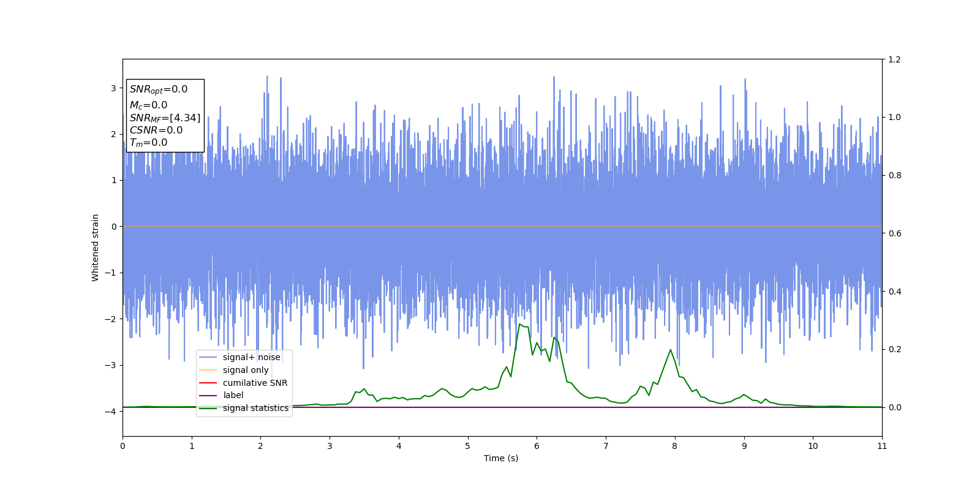Click the right axis tick label 0.6
Viewport: 980px width, 490px height.
click(894, 233)
